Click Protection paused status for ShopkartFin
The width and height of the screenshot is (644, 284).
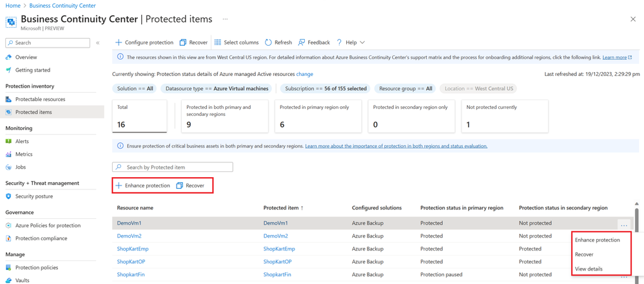441,274
